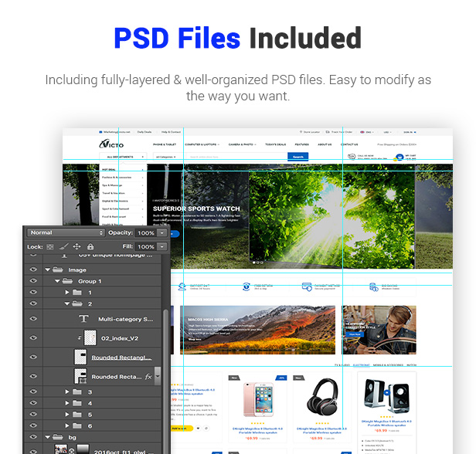This screenshot has height=454, width=476.
Task: Open Today's Deals menu item in mockup
Action: [x=276, y=144]
